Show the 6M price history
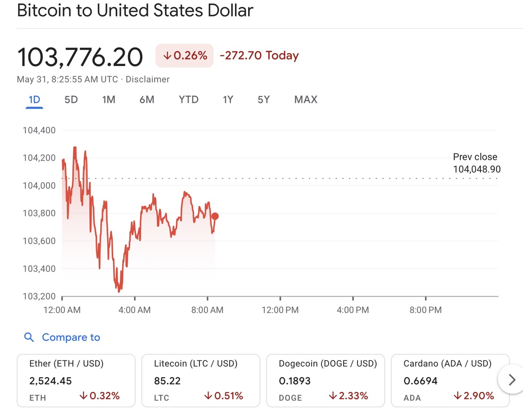Image resolution: width=523 pixels, height=420 pixels. 147,100
